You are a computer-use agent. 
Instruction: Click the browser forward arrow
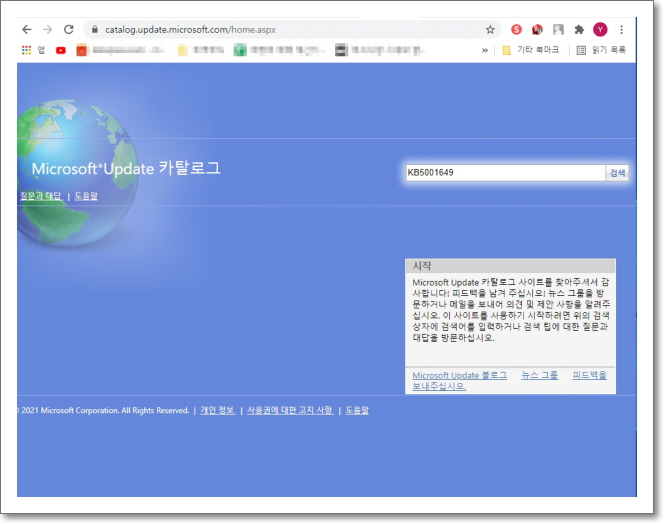pyautogui.click(x=48, y=29)
